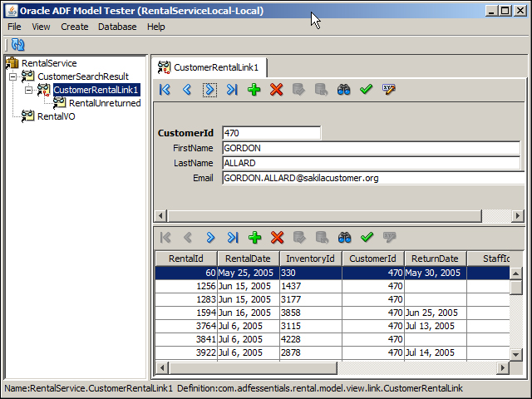
Task: Go to next customer record in upper toolbar
Action: (209, 90)
